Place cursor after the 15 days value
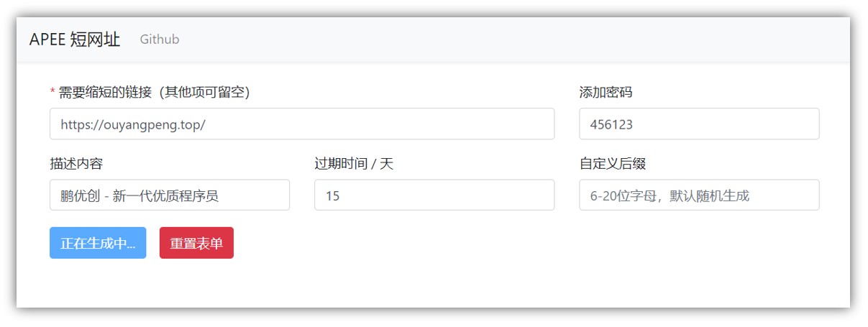 click(341, 195)
